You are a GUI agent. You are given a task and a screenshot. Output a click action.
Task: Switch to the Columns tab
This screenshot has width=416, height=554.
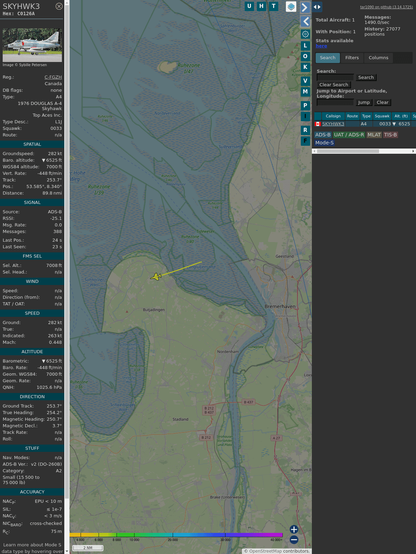(378, 58)
